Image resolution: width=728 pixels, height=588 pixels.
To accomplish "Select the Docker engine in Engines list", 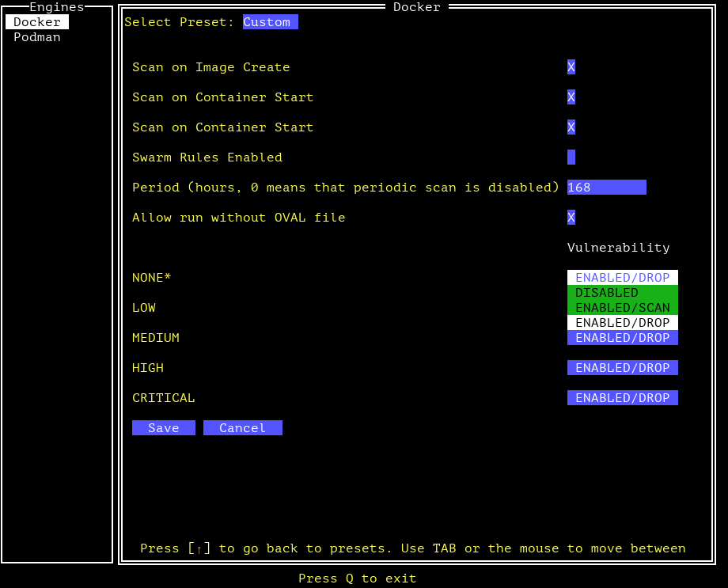I will pyautogui.click(x=37, y=22).
